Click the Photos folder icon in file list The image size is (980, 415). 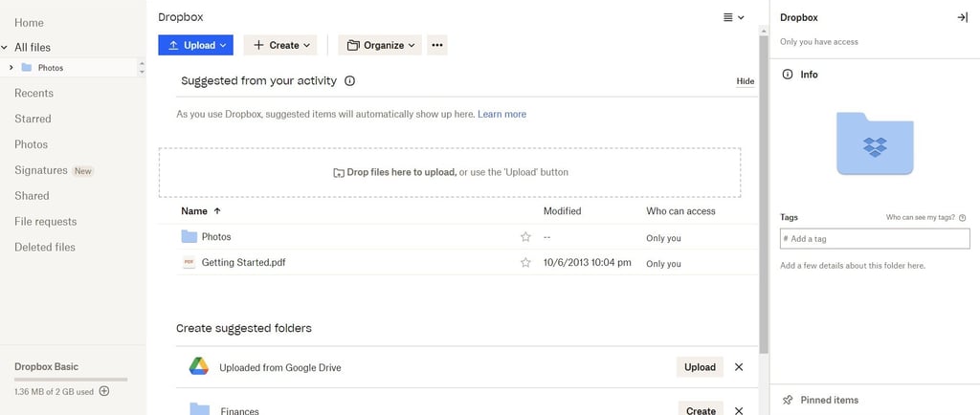(189, 236)
